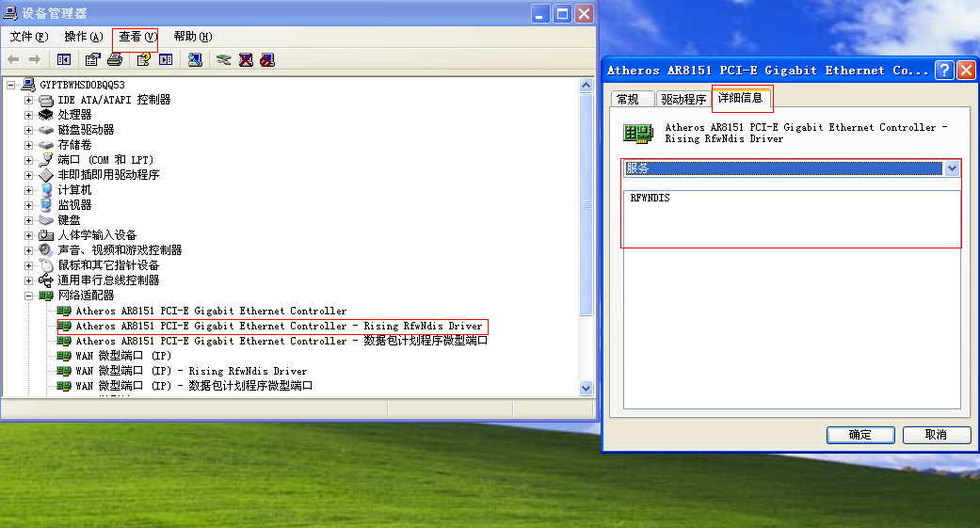Open Properties from the toolbar icon
980x528 pixels.
(x=92, y=60)
